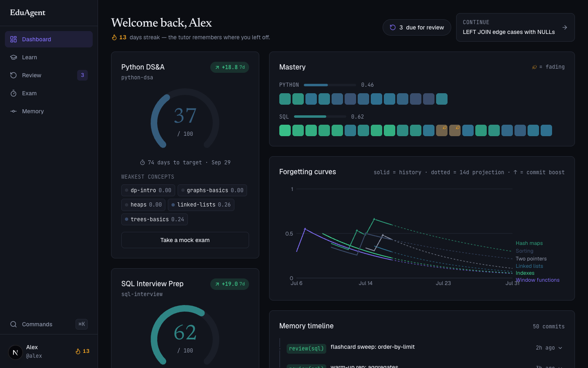
Task: Click the Indexes legend label
Action: point(525,273)
